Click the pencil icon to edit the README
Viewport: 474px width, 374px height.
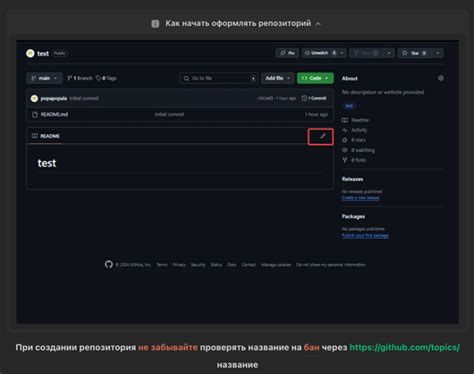pos(323,136)
